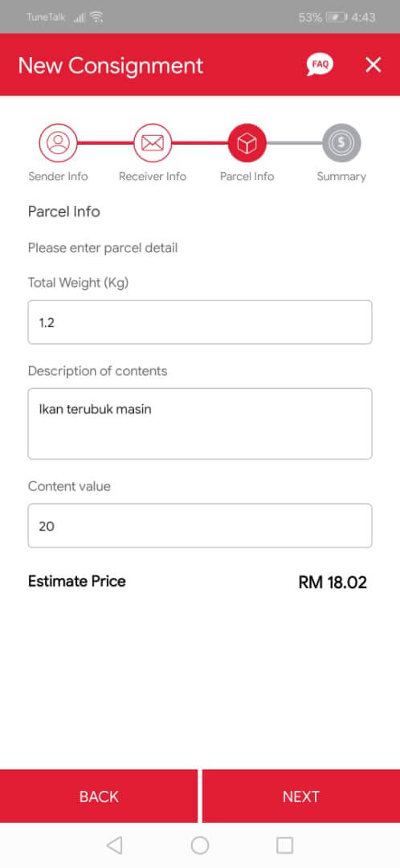Tap the RM 18.02 estimate price
Image resolution: width=400 pixels, height=868 pixels.
pyautogui.click(x=333, y=582)
